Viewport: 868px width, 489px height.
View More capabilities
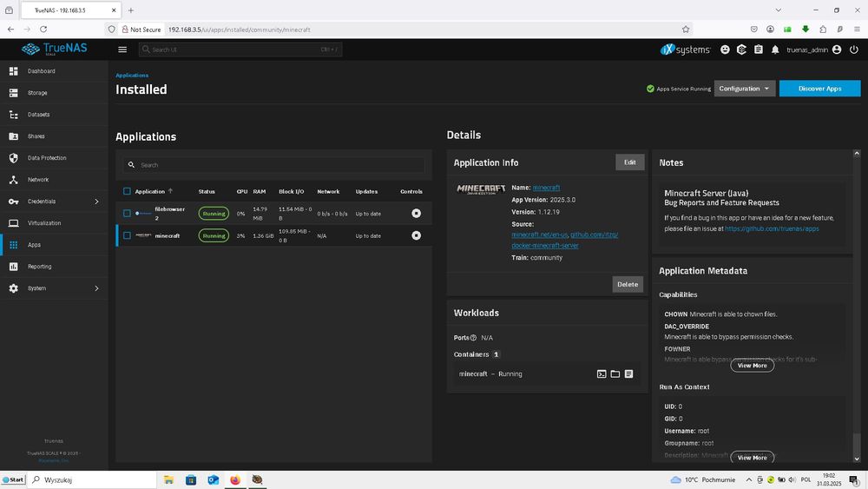click(x=752, y=366)
